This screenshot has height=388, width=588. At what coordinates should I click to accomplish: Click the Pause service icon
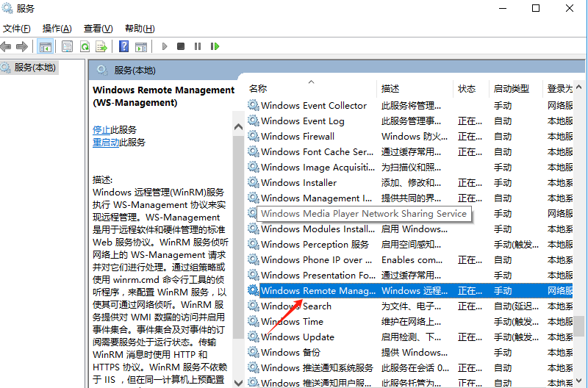pos(198,46)
